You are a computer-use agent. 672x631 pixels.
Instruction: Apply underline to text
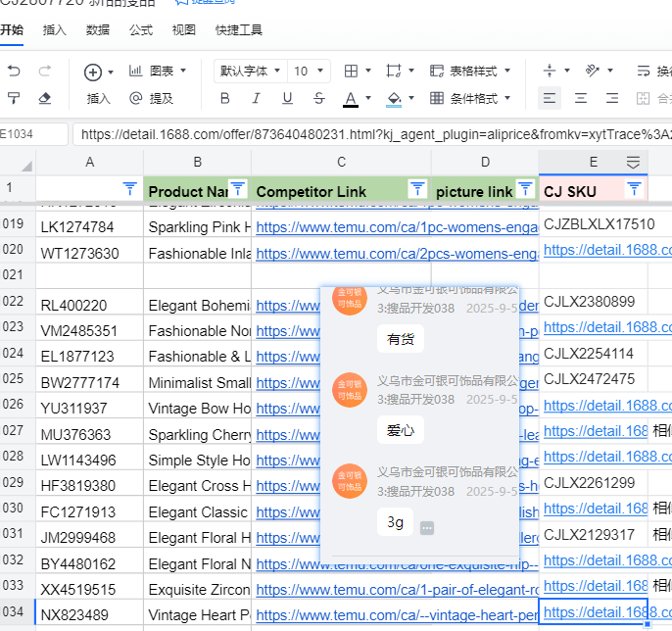(x=287, y=98)
